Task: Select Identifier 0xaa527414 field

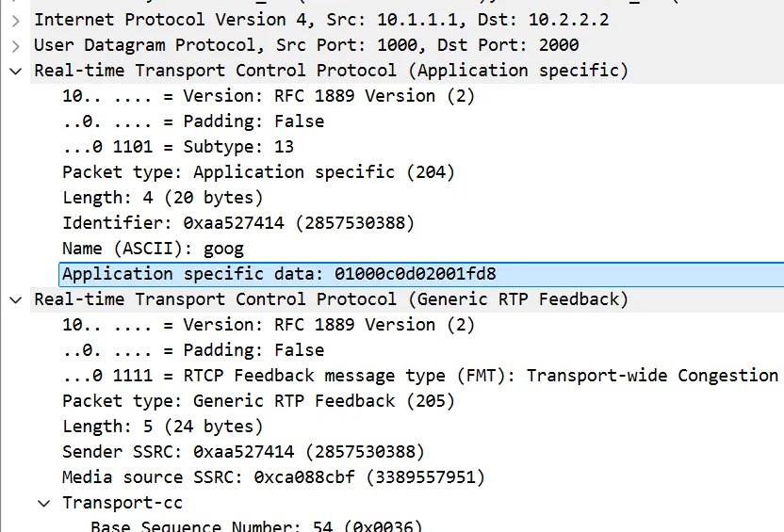Action: click(x=237, y=223)
